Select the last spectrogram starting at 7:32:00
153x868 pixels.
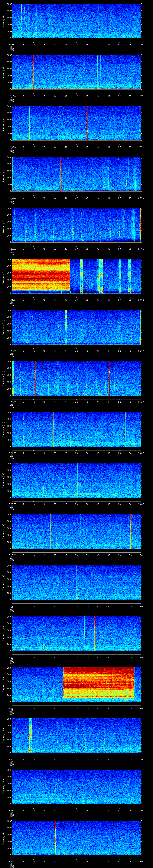pos(77,838)
